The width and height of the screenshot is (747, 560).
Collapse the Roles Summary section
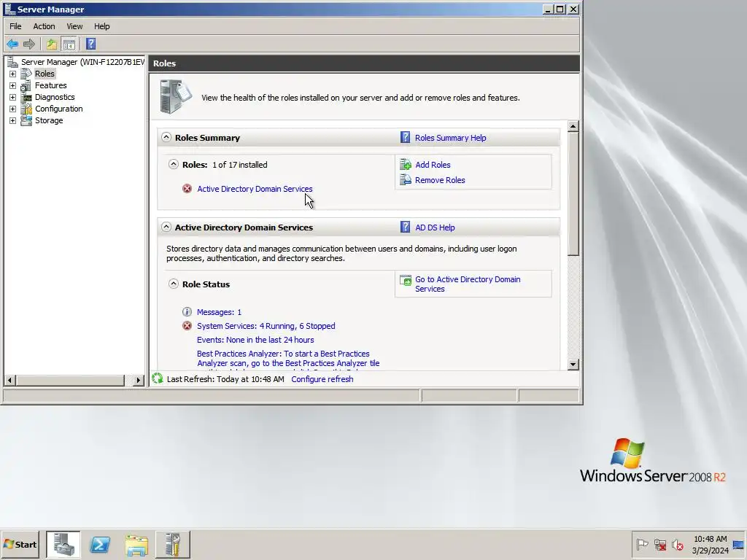[166, 137]
